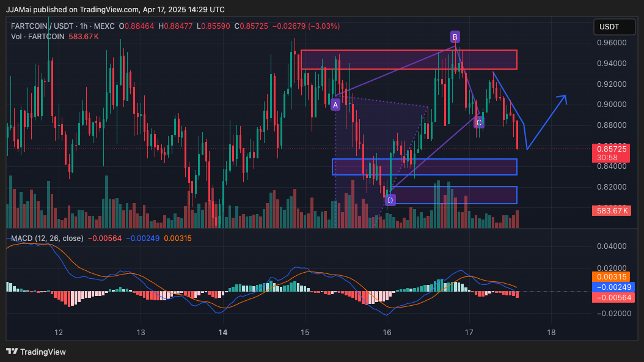Click the 0.94000 price axis label
Image resolution: width=644 pixels, height=362 pixels.
point(612,63)
